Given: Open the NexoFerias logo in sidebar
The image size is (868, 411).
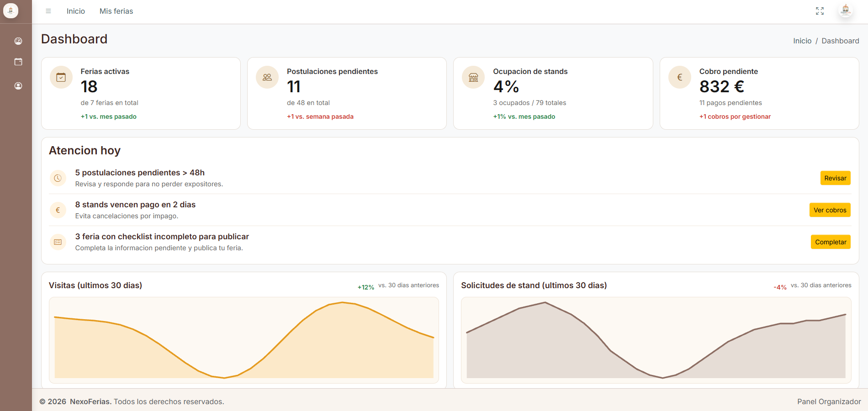Looking at the screenshot, I should coord(11,11).
